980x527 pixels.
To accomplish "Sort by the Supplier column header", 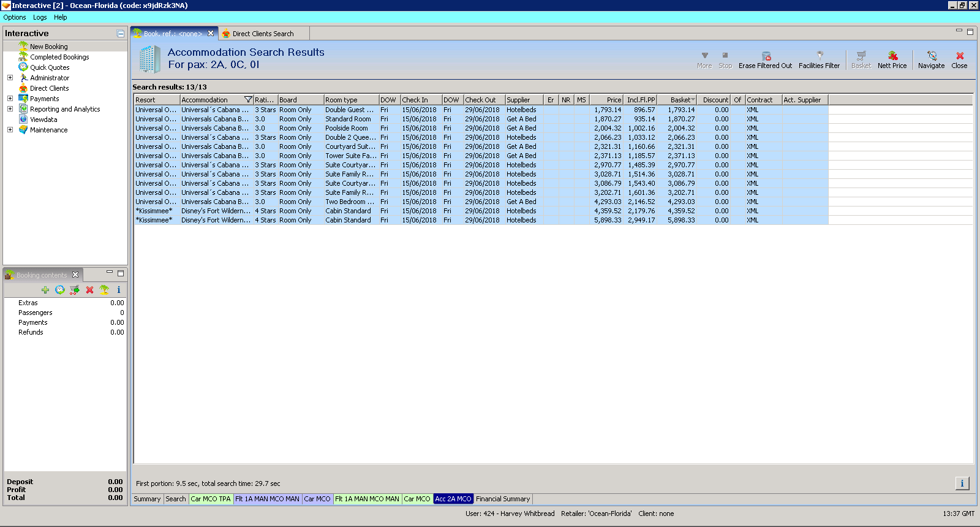I will point(524,100).
